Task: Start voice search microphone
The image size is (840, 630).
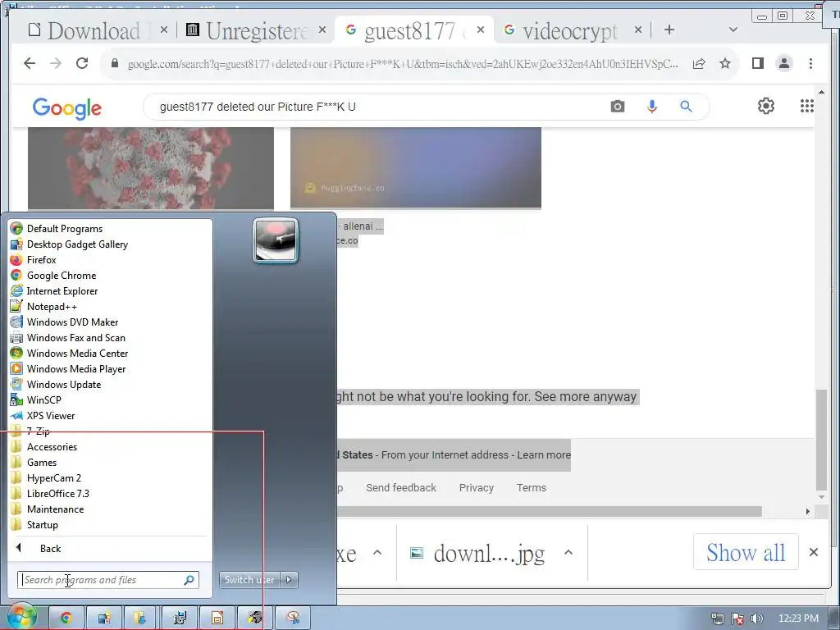Action: click(652, 107)
